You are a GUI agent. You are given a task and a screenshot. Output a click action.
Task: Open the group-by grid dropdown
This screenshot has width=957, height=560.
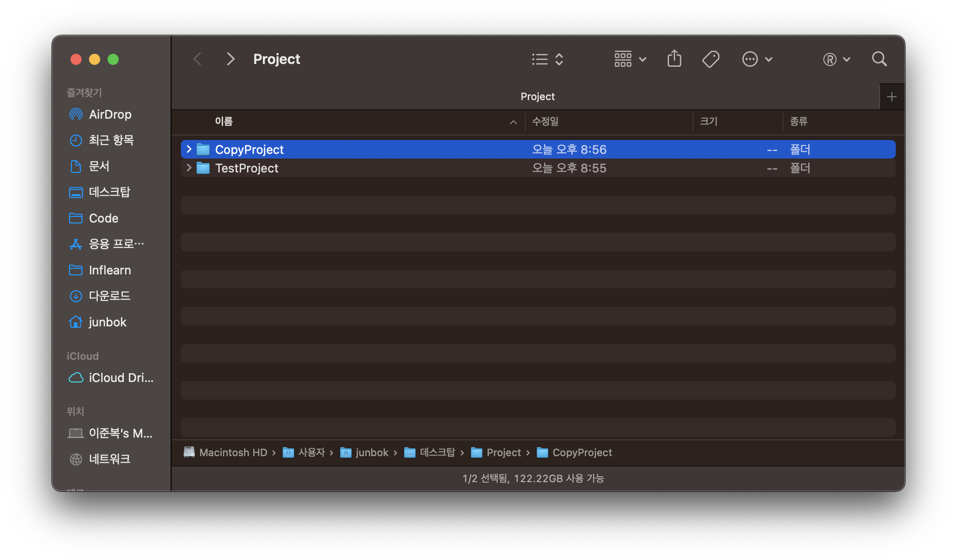pos(630,59)
